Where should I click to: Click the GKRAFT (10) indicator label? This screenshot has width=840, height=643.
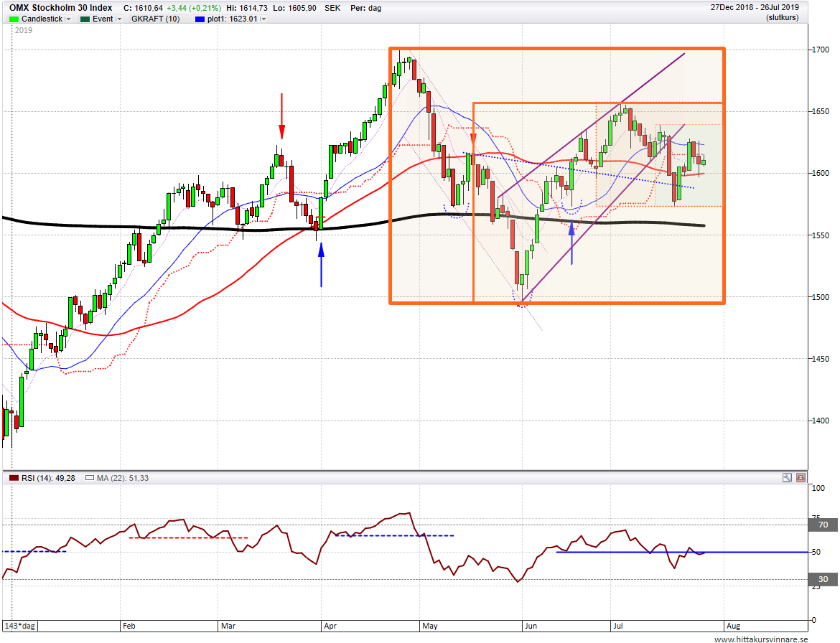(155, 19)
